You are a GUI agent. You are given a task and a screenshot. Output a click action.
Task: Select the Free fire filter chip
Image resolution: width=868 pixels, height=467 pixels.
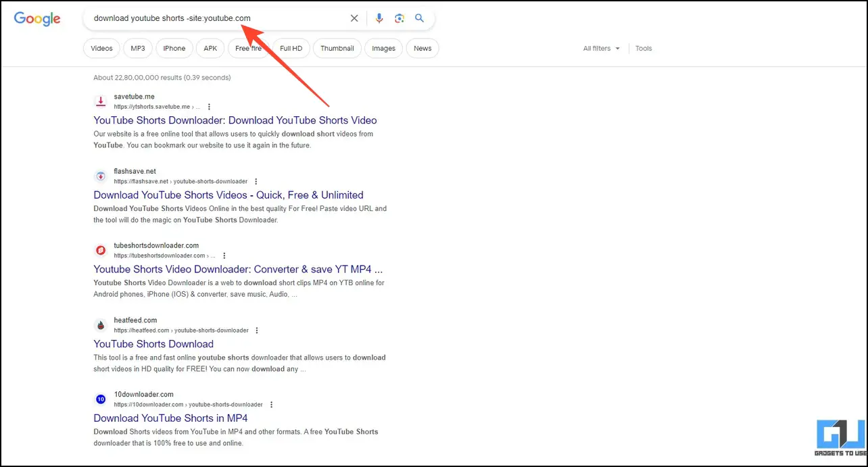pos(249,48)
